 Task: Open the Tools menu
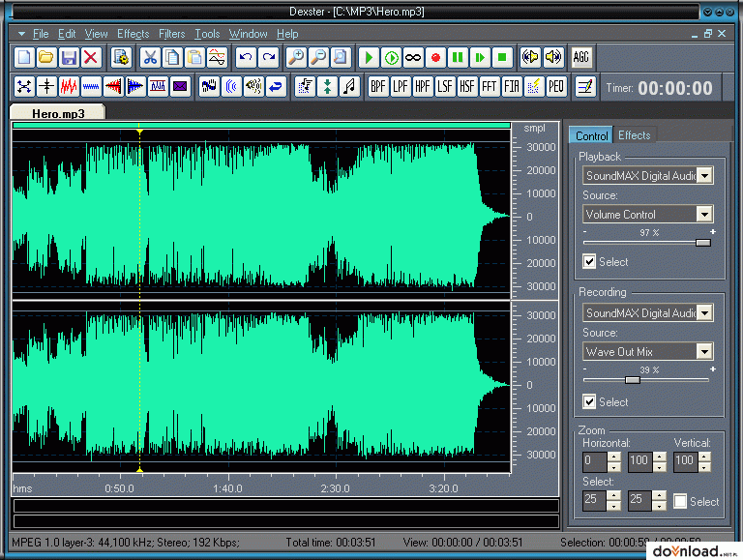pyautogui.click(x=207, y=34)
